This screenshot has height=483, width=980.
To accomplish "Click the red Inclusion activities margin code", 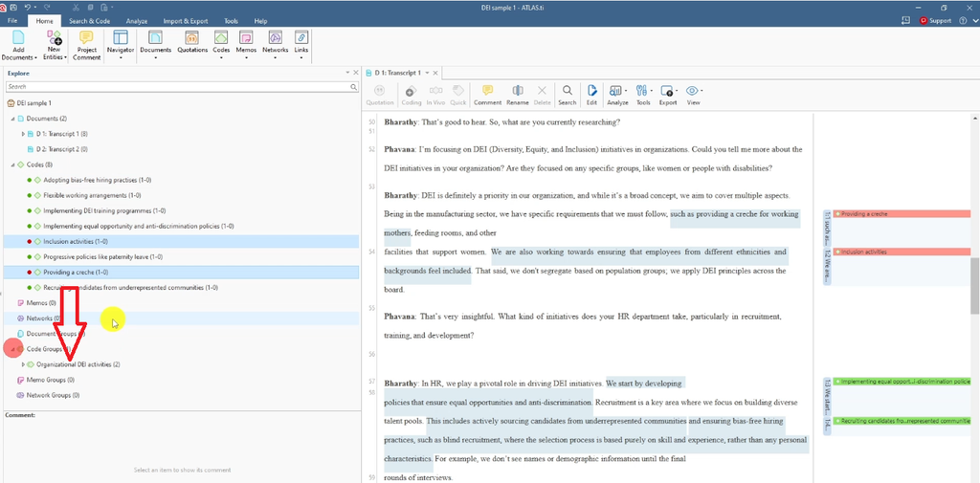I will pos(902,252).
